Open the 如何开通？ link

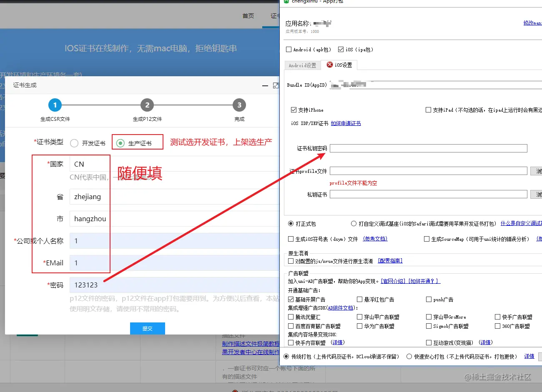(x=424, y=281)
